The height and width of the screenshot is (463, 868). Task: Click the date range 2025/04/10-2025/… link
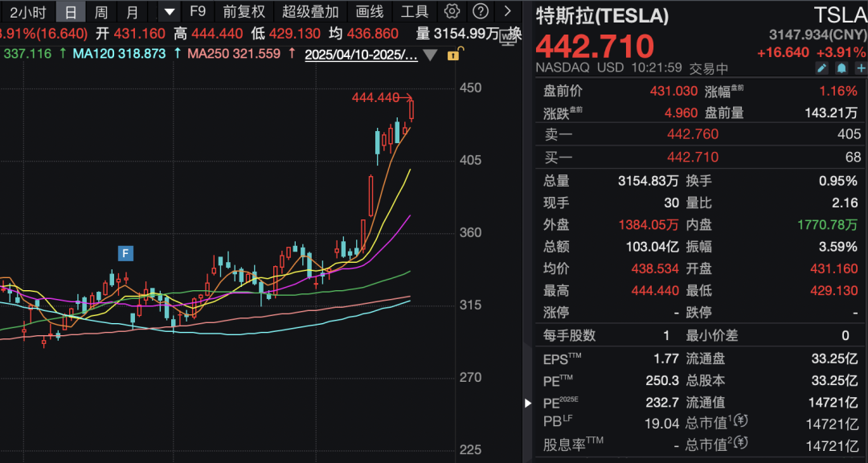point(362,55)
